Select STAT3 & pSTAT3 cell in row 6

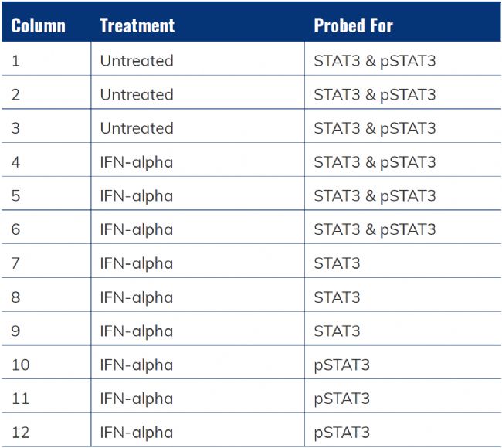coord(375,229)
